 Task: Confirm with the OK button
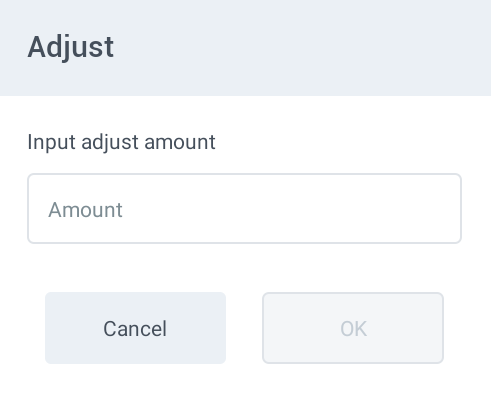pos(353,328)
